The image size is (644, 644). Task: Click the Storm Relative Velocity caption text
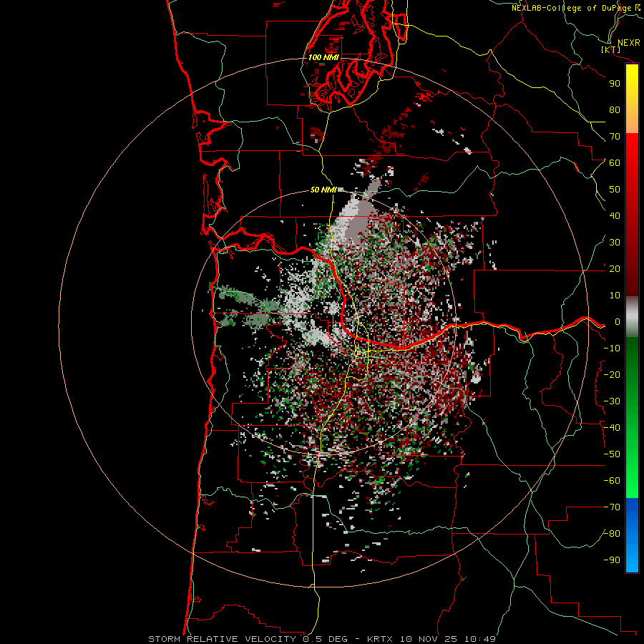point(321,639)
